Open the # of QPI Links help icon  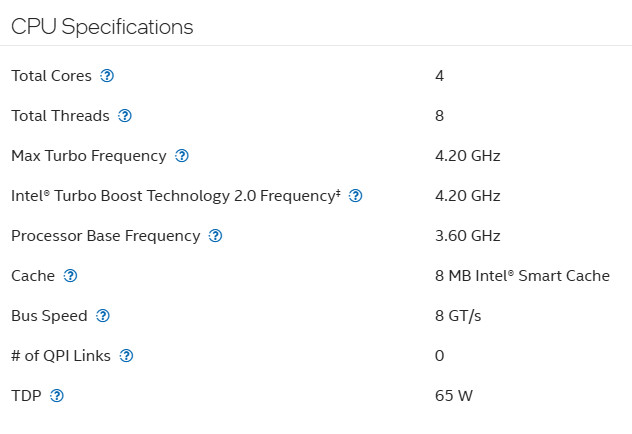click(126, 356)
